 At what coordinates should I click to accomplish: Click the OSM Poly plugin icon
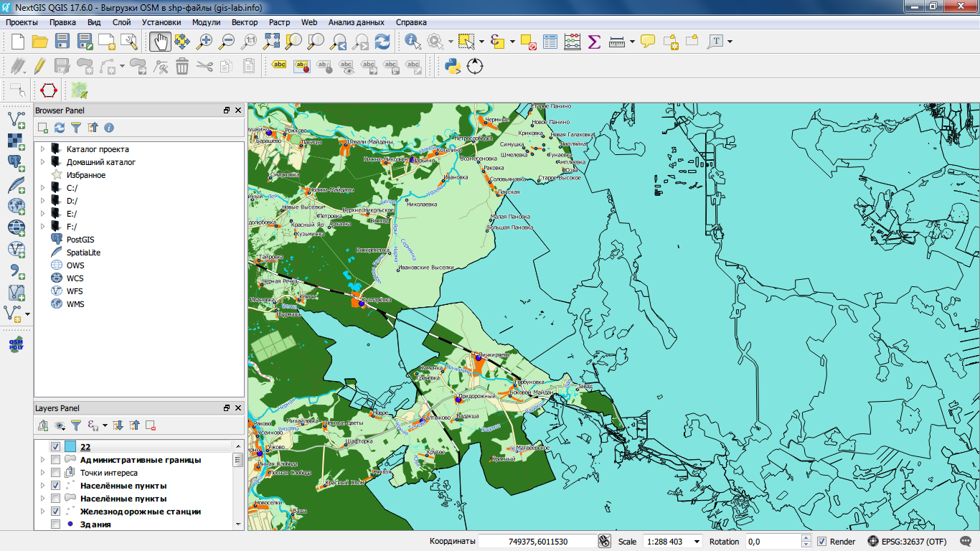[x=16, y=344]
